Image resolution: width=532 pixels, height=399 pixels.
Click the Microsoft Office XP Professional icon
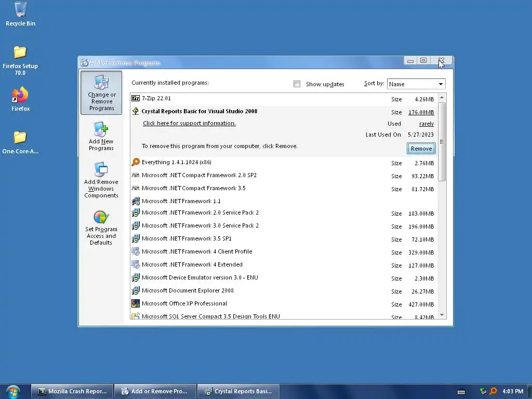click(x=136, y=303)
